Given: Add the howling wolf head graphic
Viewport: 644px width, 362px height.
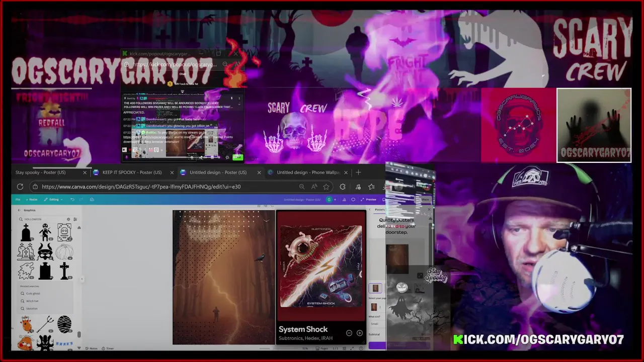Looking at the screenshot, I should pos(26,271).
